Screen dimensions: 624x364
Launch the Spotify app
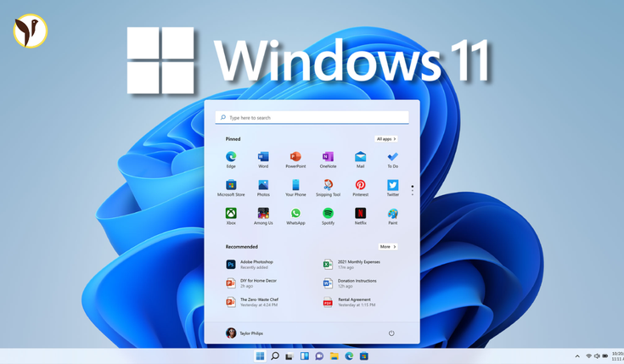[x=328, y=216]
